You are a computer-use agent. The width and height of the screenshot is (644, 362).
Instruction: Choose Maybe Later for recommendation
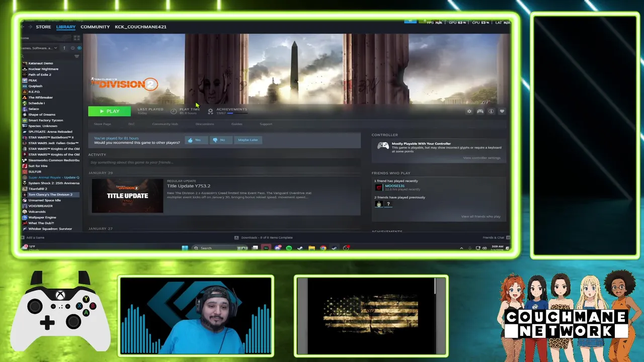[248, 140]
